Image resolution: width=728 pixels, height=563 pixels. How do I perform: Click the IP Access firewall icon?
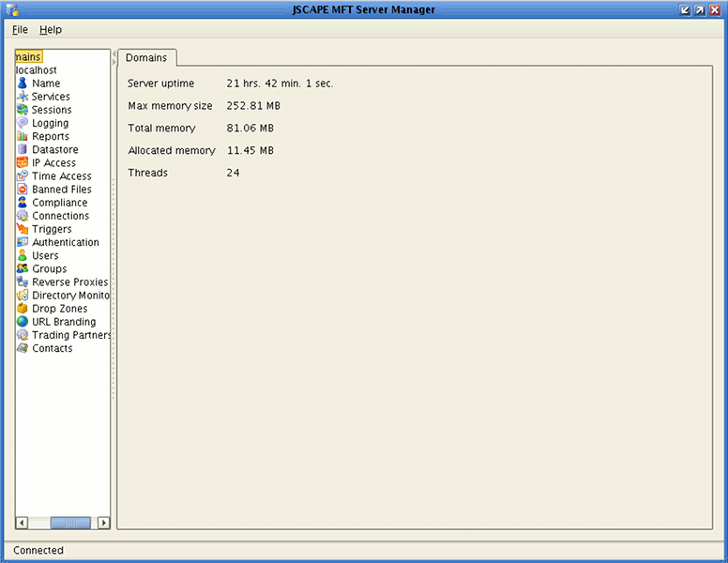click(x=23, y=162)
